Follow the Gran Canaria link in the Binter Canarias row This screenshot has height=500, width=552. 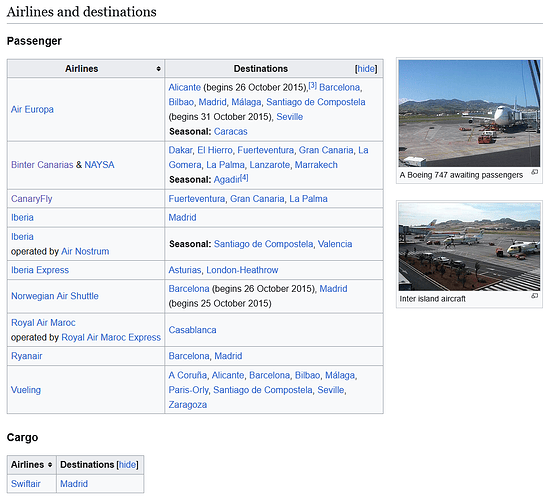click(x=326, y=150)
